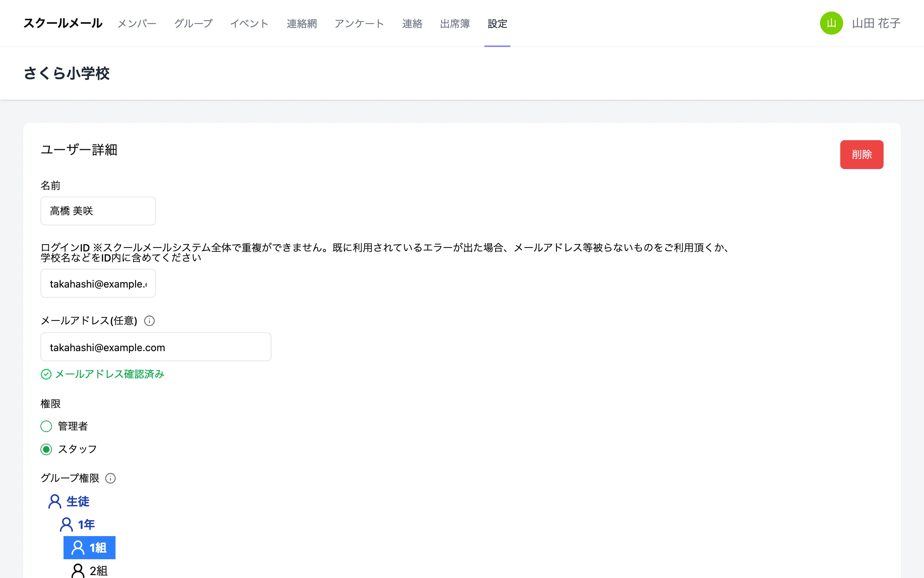Screen dimensions: 924x578
Task: Select the 2組 group label
Action: point(99,571)
